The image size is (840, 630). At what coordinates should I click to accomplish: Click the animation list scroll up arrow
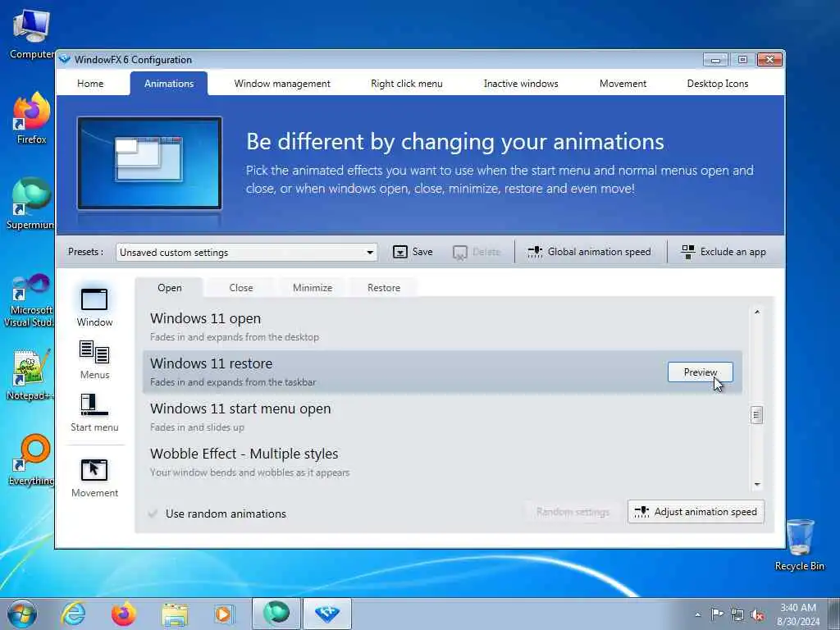757,313
